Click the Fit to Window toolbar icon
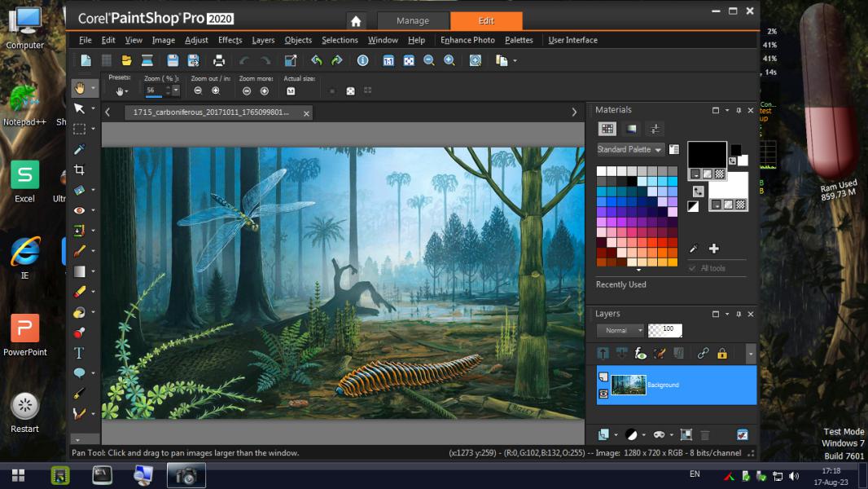868x489 pixels. (x=409, y=60)
